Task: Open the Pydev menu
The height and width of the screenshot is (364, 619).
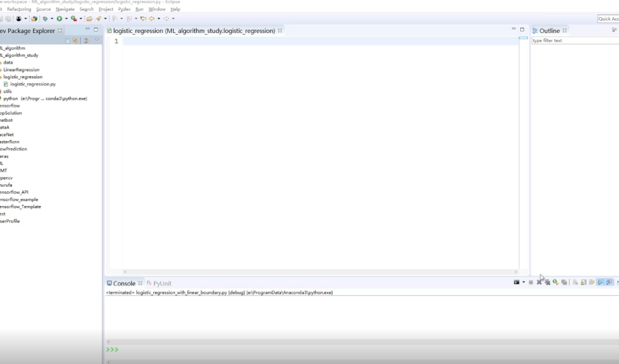Action: [x=124, y=9]
